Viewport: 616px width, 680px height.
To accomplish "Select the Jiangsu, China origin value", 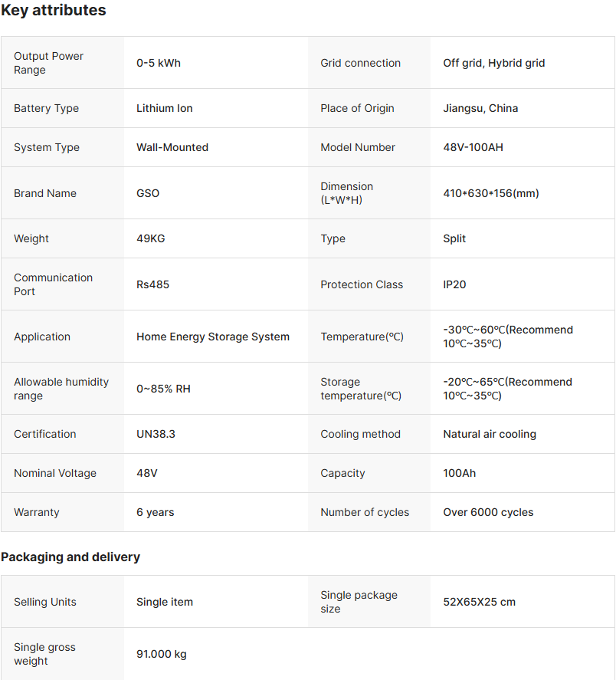I will (480, 108).
